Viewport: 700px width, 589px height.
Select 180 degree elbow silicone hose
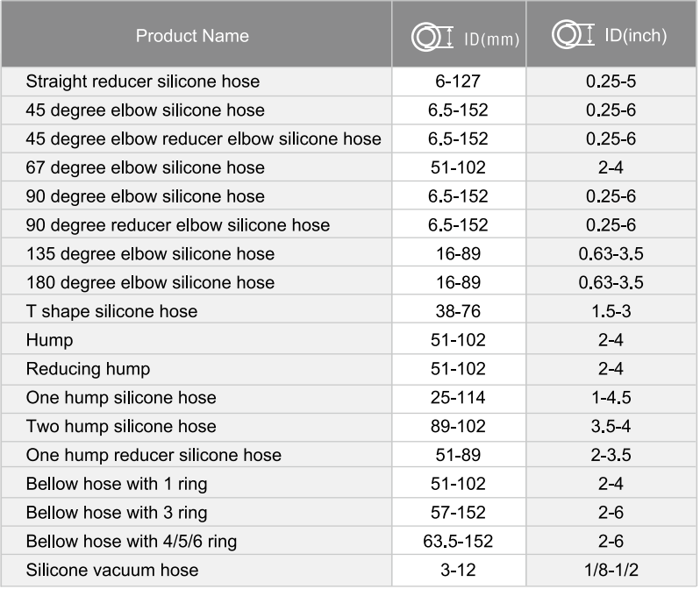[x=151, y=282]
